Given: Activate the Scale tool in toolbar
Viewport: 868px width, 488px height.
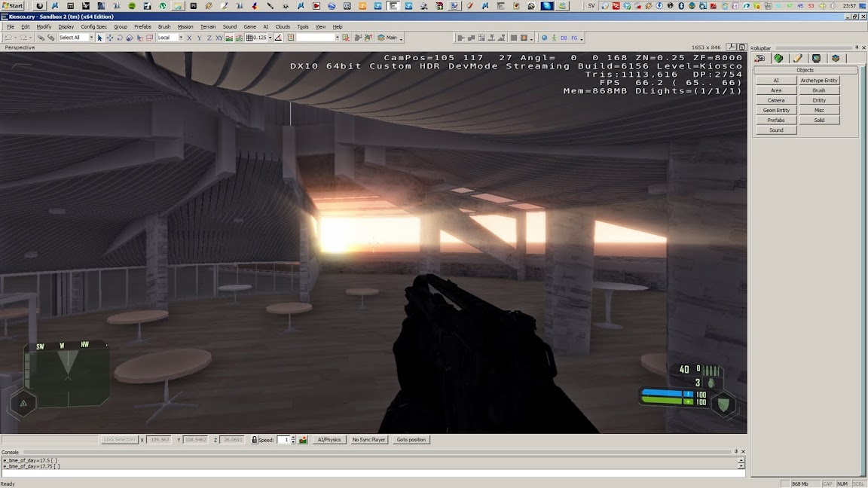Looking at the screenshot, I should coord(130,38).
